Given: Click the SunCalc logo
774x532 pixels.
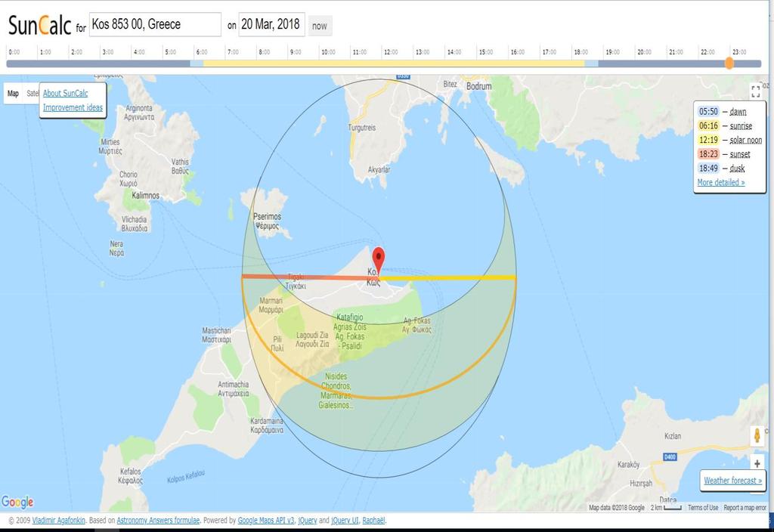Looking at the screenshot, I should [39, 25].
